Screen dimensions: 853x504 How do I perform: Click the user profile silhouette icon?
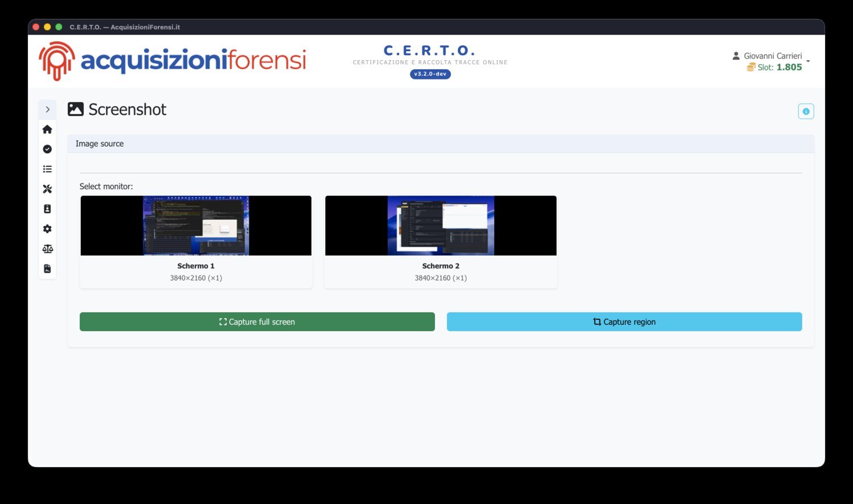[x=736, y=56]
